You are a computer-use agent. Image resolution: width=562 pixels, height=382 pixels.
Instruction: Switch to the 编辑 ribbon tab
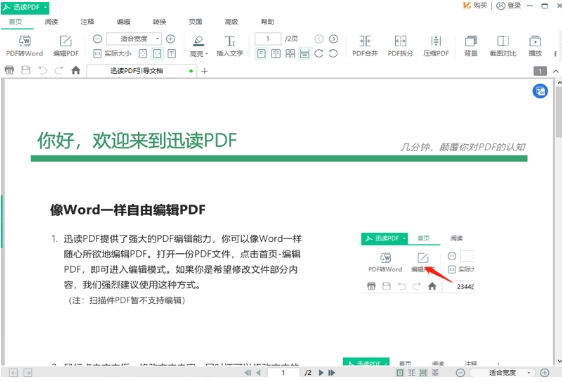click(123, 22)
